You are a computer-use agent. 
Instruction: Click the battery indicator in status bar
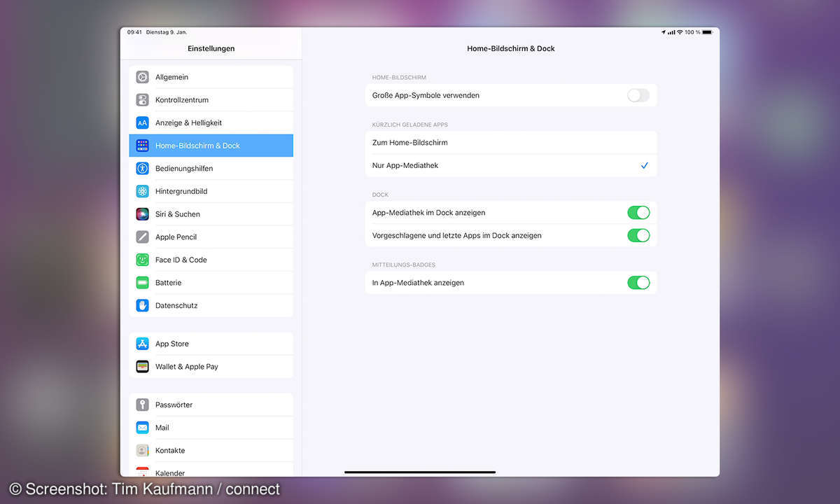pyautogui.click(x=707, y=32)
